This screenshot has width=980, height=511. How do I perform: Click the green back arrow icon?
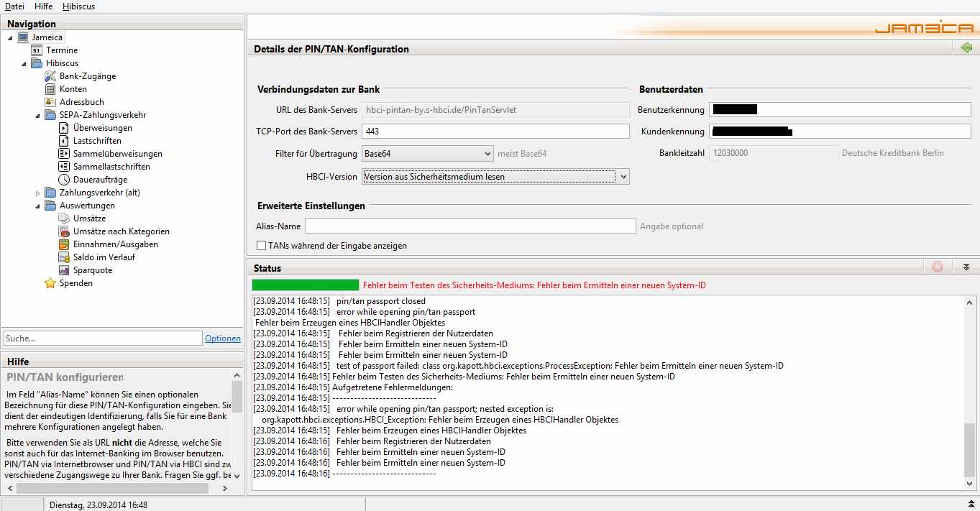(x=966, y=48)
